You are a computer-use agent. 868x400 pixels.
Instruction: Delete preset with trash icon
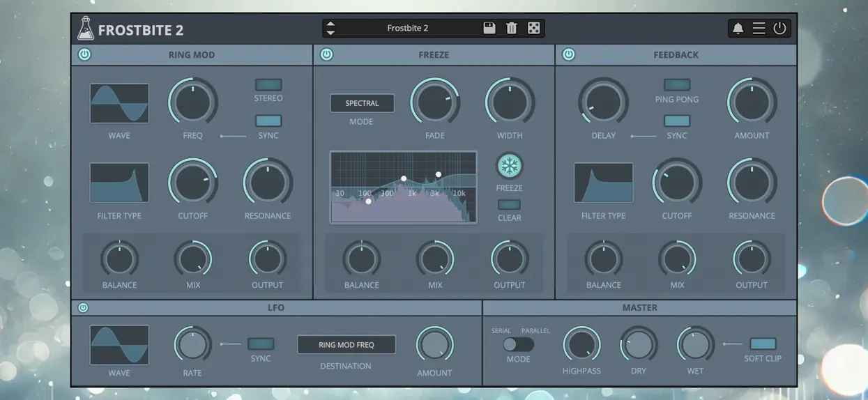pos(512,29)
